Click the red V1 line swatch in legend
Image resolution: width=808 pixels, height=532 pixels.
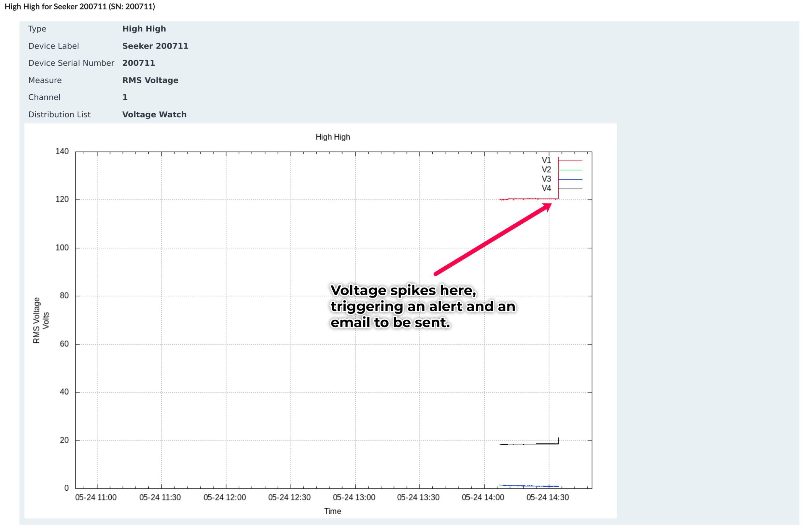click(570, 160)
